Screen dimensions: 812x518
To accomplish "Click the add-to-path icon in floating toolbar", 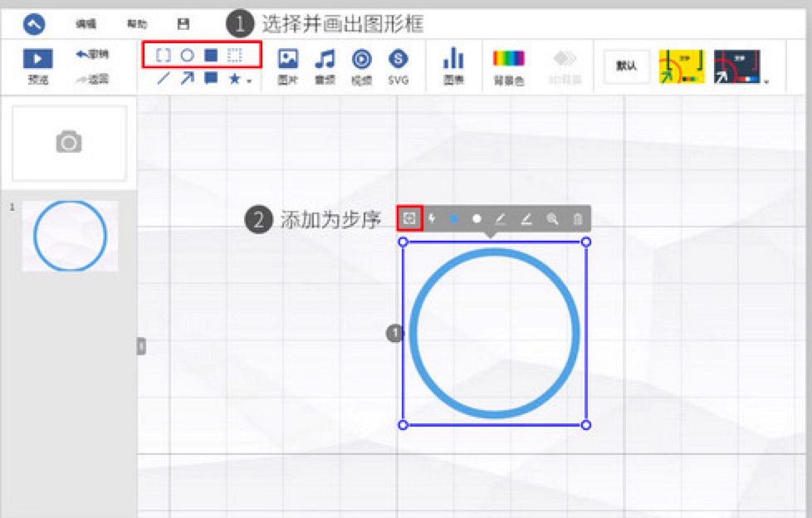I will (409, 218).
